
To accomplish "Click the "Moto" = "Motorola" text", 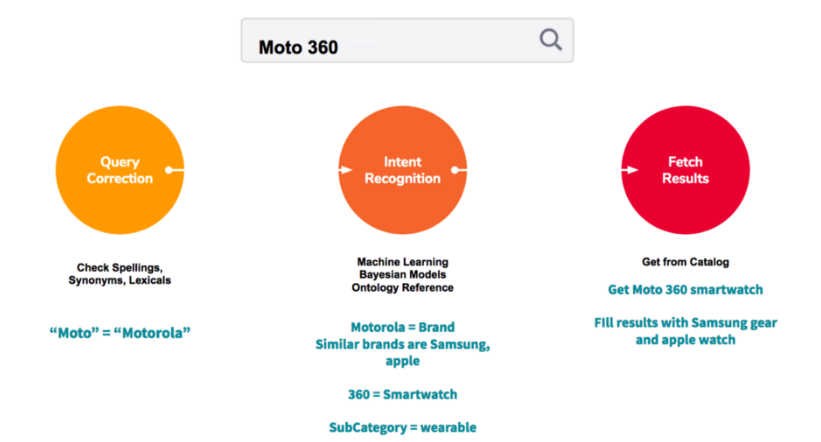I will click(120, 333).
